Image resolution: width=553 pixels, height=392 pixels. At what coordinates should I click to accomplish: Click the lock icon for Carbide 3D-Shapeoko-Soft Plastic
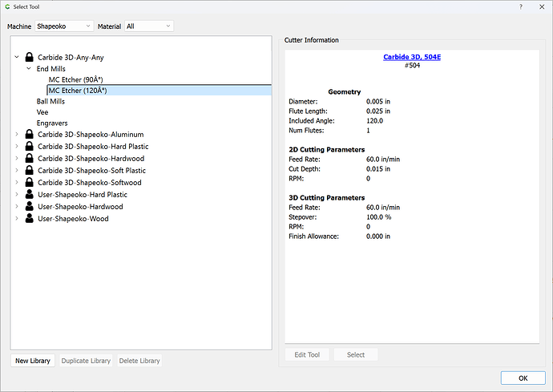[30, 171]
